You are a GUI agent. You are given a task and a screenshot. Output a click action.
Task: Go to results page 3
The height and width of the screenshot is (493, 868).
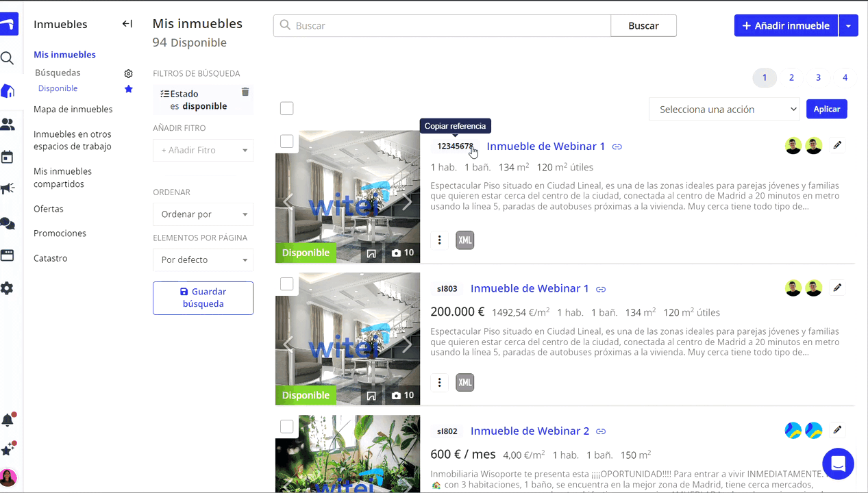[x=818, y=77]
